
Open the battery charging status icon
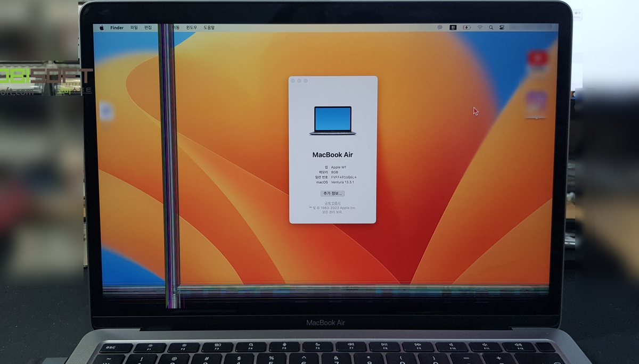pos(467,27)
